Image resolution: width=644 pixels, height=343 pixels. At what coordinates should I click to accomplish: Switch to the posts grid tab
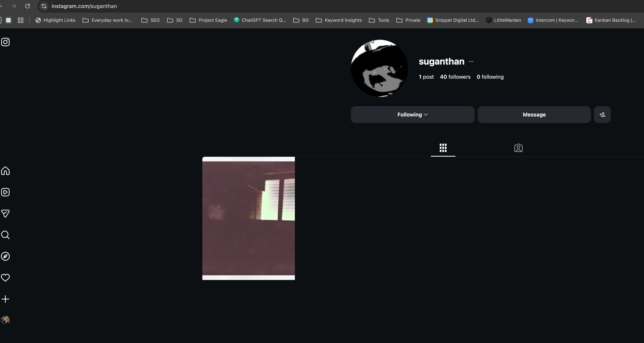click(x=443, y=148)
